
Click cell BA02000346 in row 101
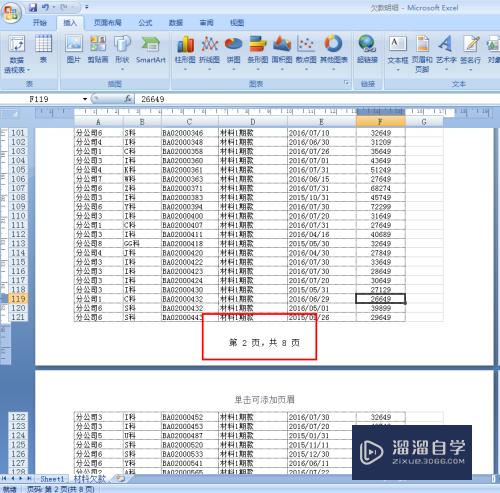(x=190, y=133)
